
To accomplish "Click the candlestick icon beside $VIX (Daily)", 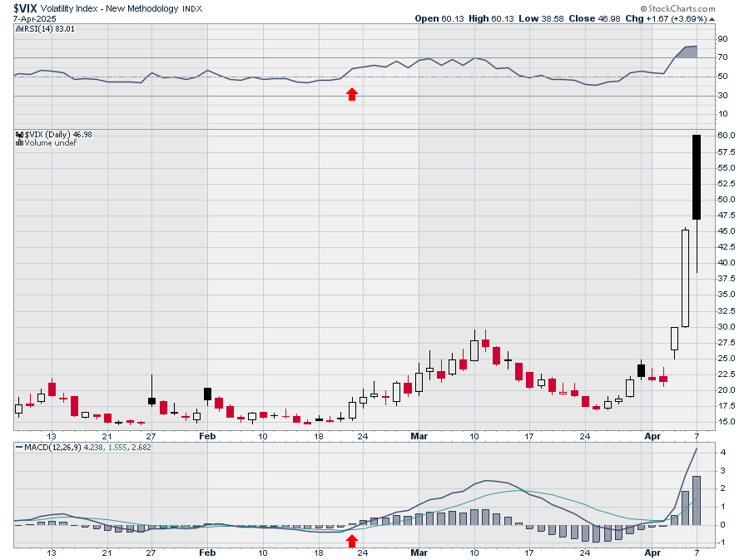I will pos(19,134).
